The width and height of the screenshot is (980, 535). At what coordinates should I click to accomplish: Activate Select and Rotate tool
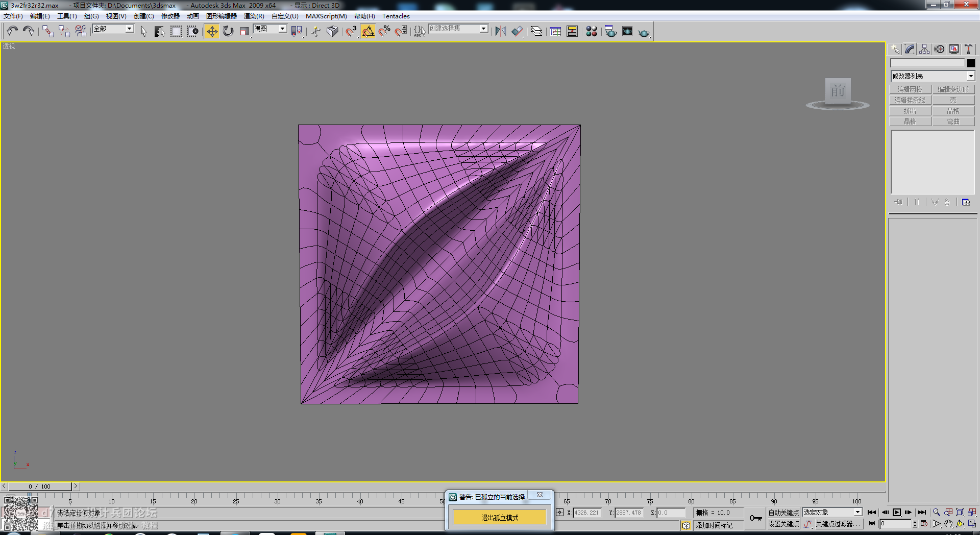228,31
